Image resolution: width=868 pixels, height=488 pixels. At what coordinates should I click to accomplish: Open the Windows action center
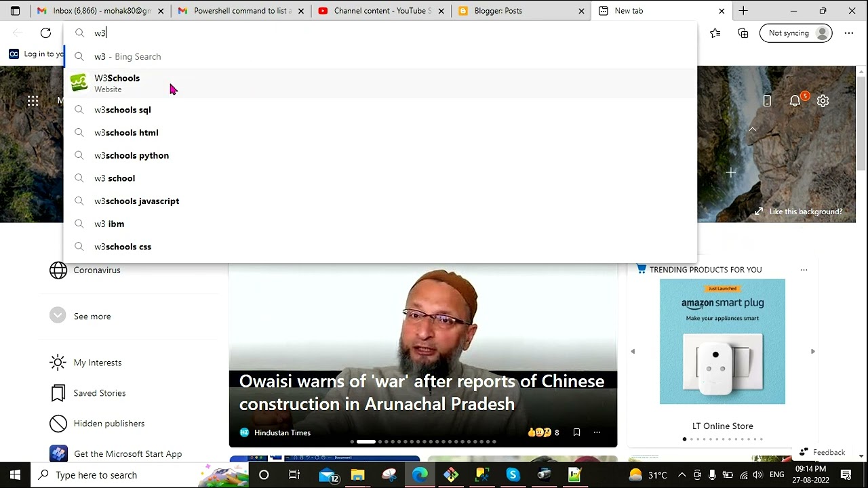[846, 475]
